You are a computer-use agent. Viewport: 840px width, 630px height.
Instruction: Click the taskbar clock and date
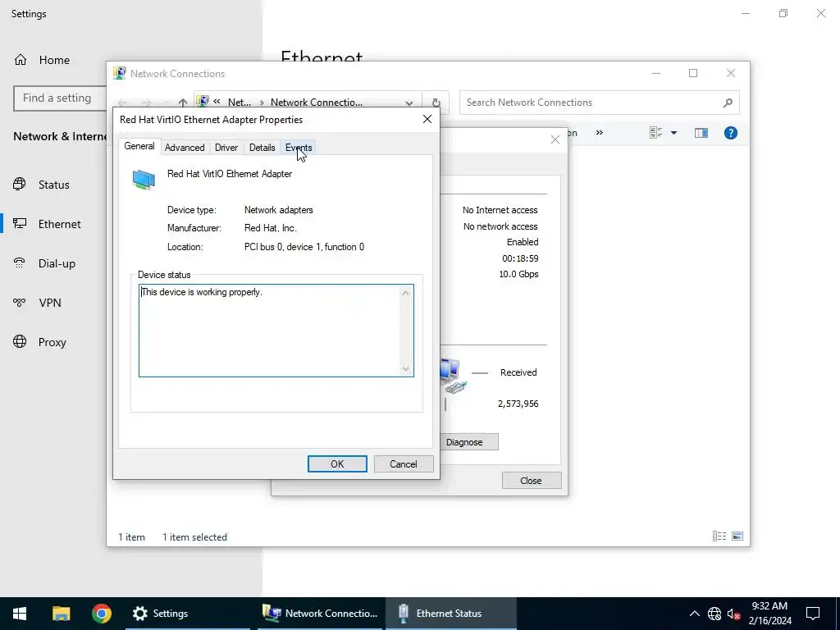pyautogui.click(x=769, y=614)
